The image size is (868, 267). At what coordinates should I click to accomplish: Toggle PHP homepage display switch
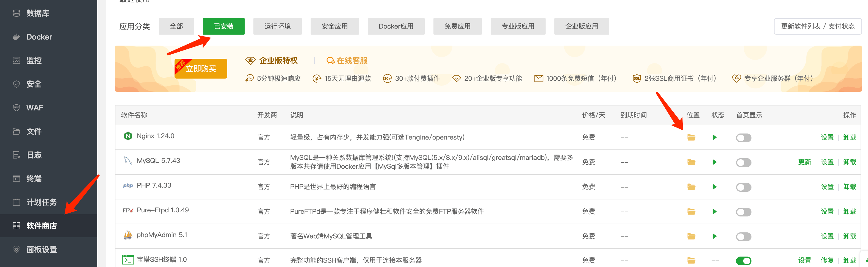(x=743, y=187)
